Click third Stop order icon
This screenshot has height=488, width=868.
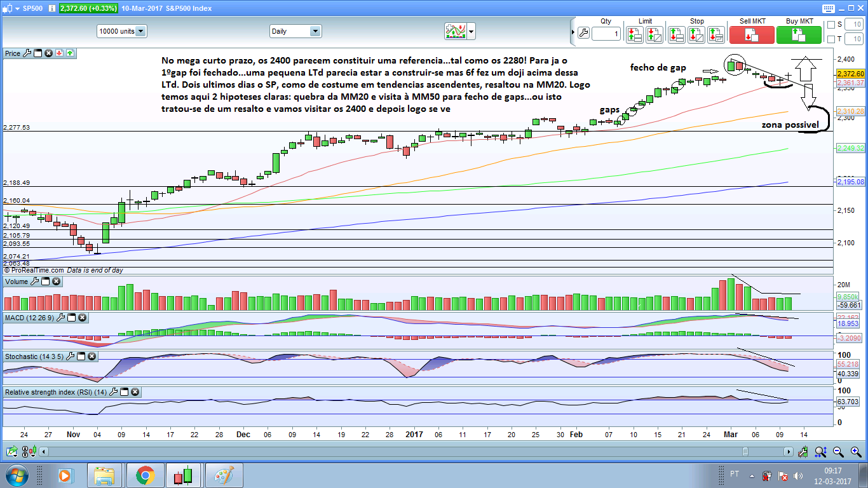[x=717, y=34]
